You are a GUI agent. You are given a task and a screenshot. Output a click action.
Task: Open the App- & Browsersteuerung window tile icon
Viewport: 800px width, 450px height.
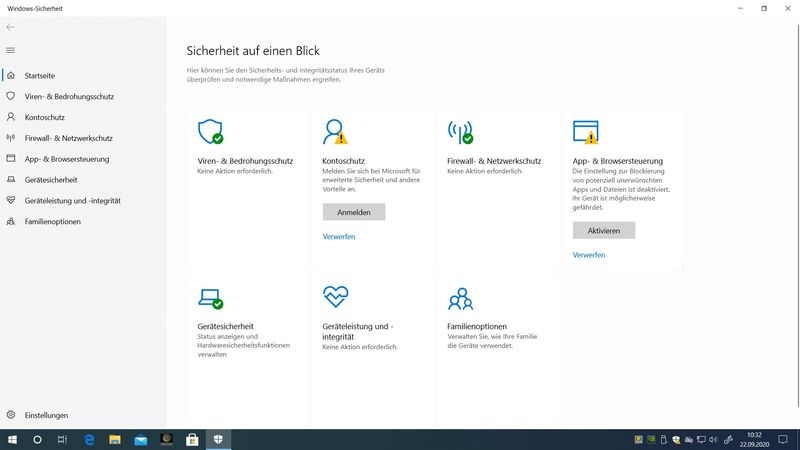pyautogui.click(x=586, y=132)
